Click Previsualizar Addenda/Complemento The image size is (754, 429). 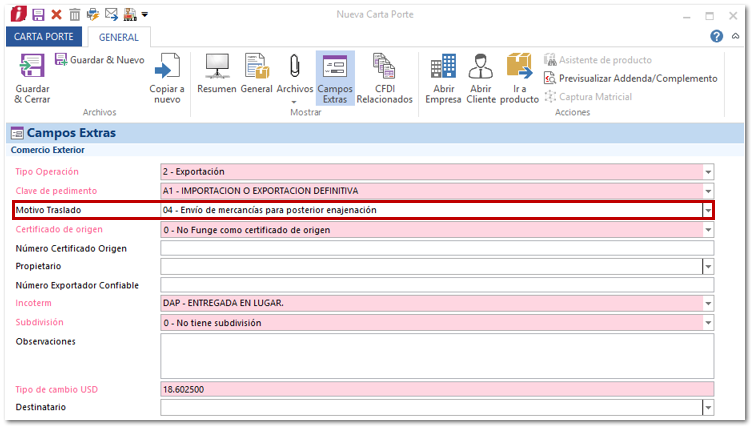630,78
